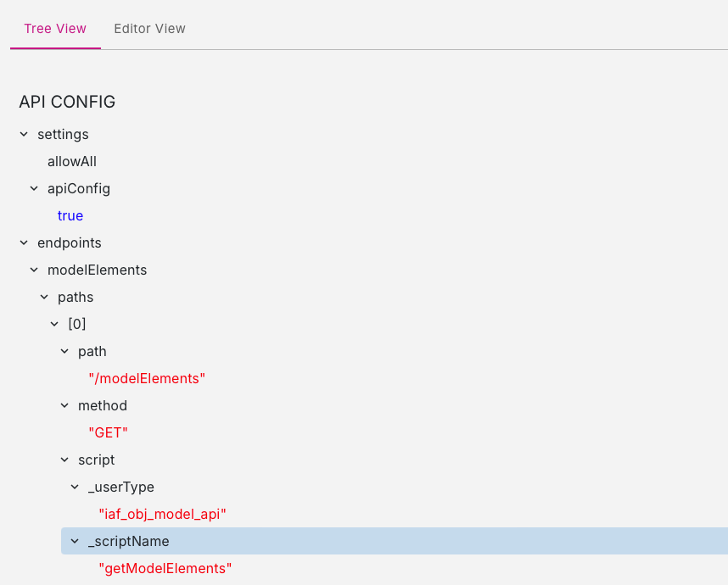This screenshot has width=728, height=585.
Task: Collapse the endpoints node chevron
Action: pos(24,242)
